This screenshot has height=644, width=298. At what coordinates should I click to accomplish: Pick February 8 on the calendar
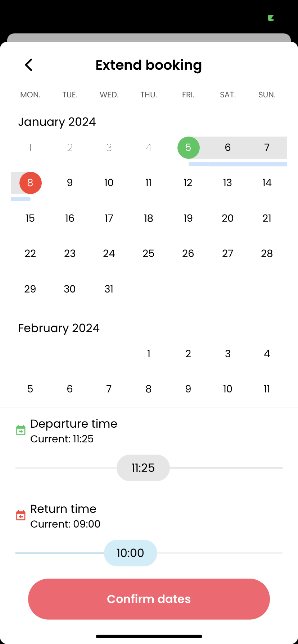[x=148, y=389]
